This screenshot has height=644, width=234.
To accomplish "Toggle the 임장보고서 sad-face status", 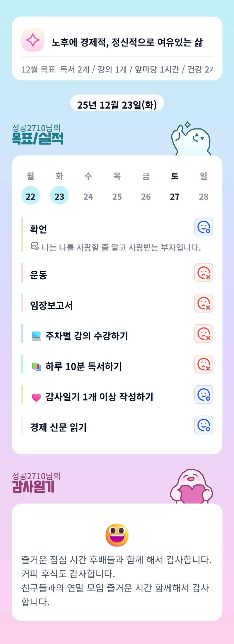I will coord(203,303).
